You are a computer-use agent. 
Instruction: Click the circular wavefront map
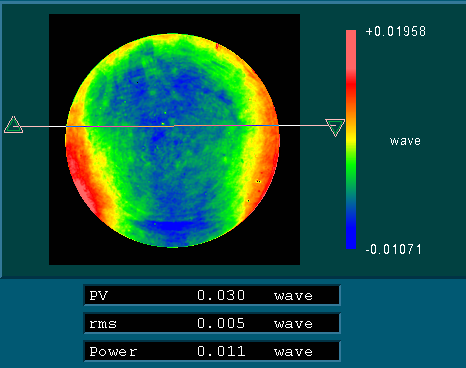coord(173,140)
